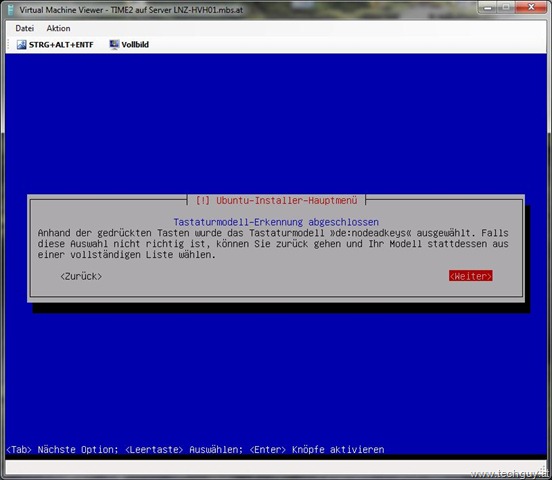Minimize the Virtual Machine Viewer window
Viewport: 552px width, 480px height.
(x=488, y=7)
